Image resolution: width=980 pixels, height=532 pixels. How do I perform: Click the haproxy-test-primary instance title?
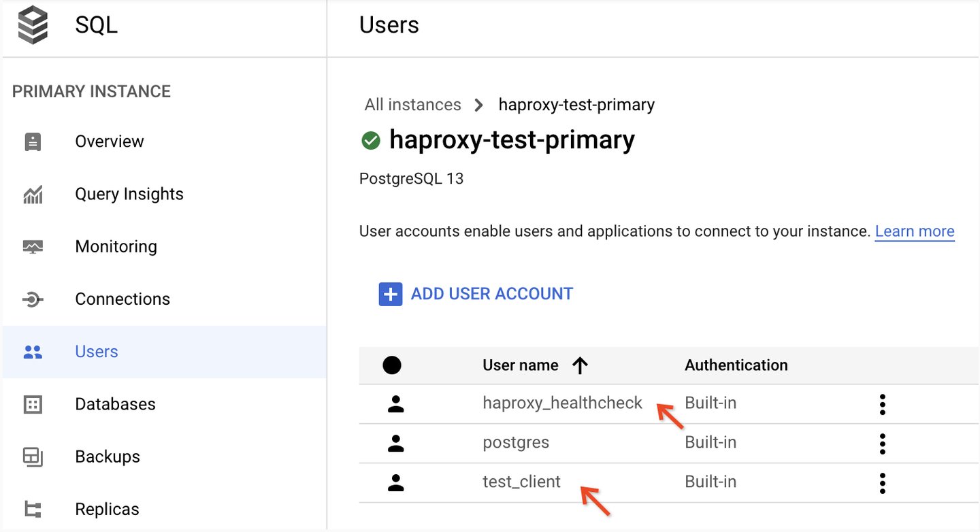pos(512,140)
